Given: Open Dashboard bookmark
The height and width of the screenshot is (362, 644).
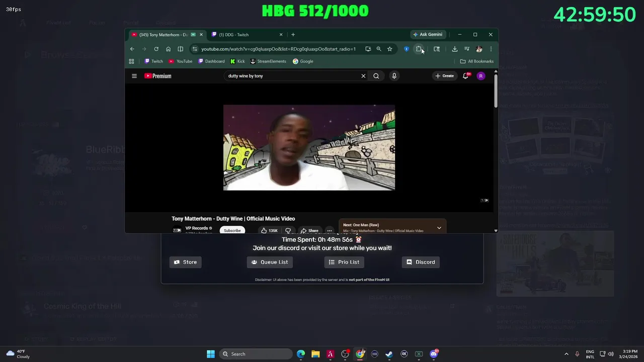Looking at the screenshot, I should [211, 61].
